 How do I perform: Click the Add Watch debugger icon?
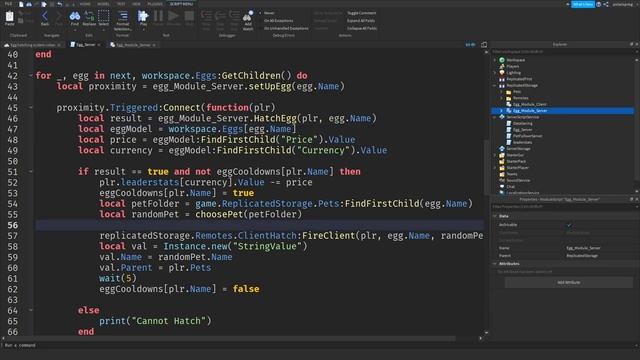pos(248,16)
